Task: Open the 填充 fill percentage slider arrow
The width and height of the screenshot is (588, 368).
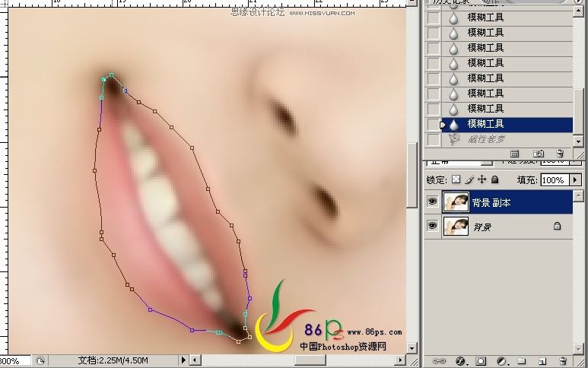Action: (x=575, y=180)
